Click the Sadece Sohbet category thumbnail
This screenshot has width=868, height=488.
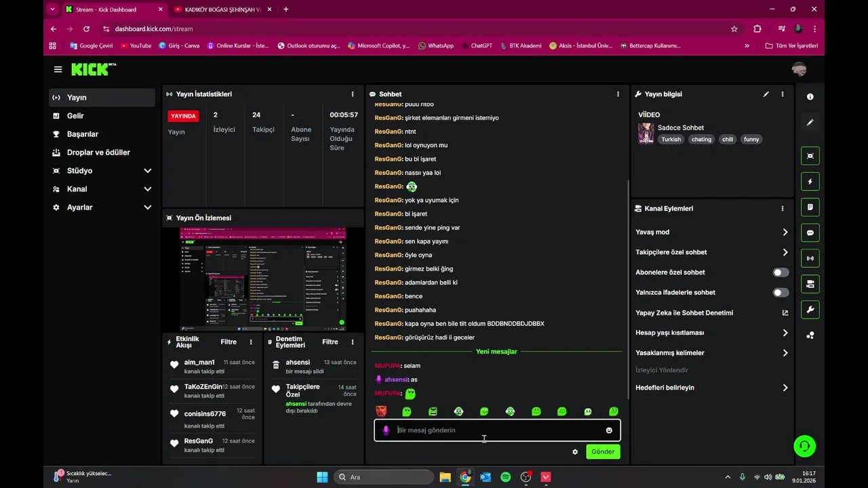646,134
